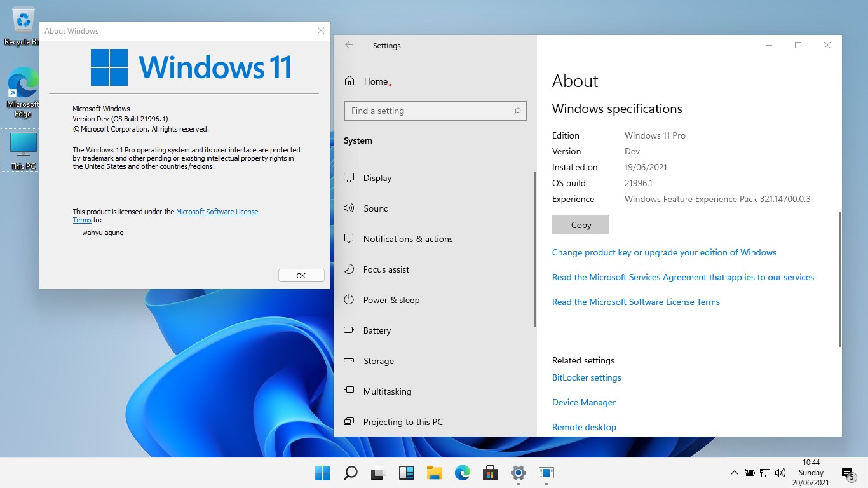Open the BitLocker settings link
868x488 pixels.
[587, 377]
